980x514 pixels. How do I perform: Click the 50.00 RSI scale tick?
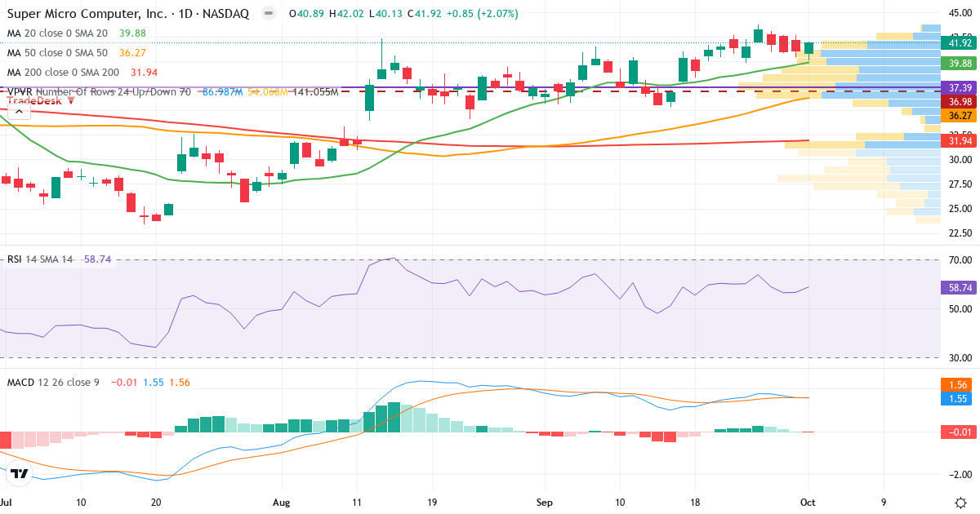coord(960,308)
